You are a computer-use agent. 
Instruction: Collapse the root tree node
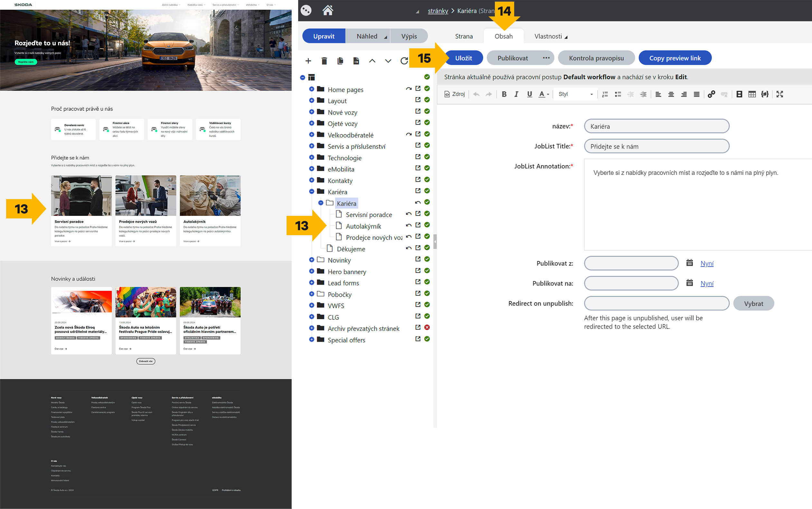pyautogui.click(x=302, y=78)
